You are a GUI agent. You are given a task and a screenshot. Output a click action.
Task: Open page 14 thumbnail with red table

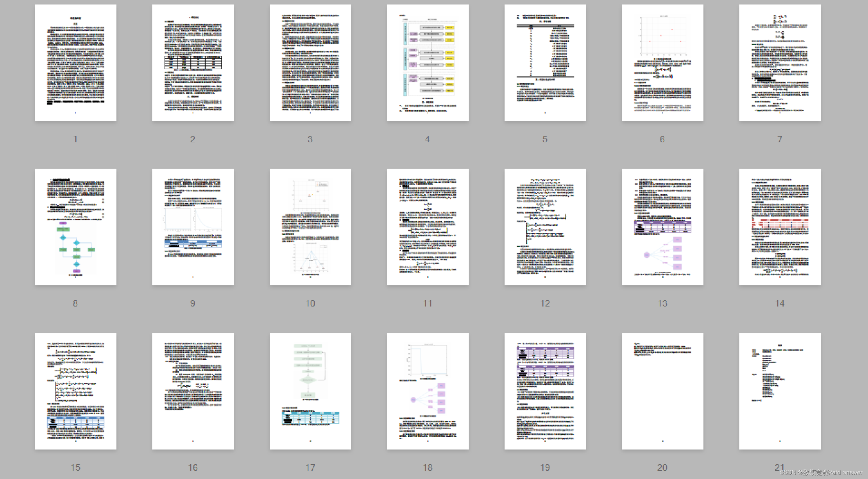click(780, 227)
